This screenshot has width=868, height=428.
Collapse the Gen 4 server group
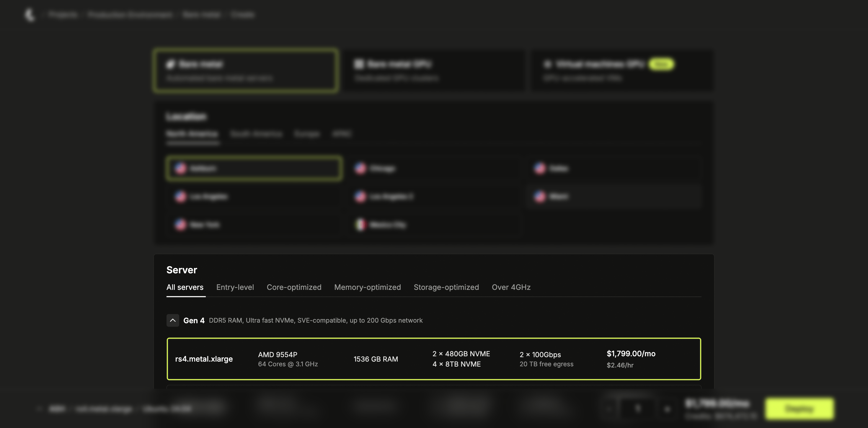point(173,321)
